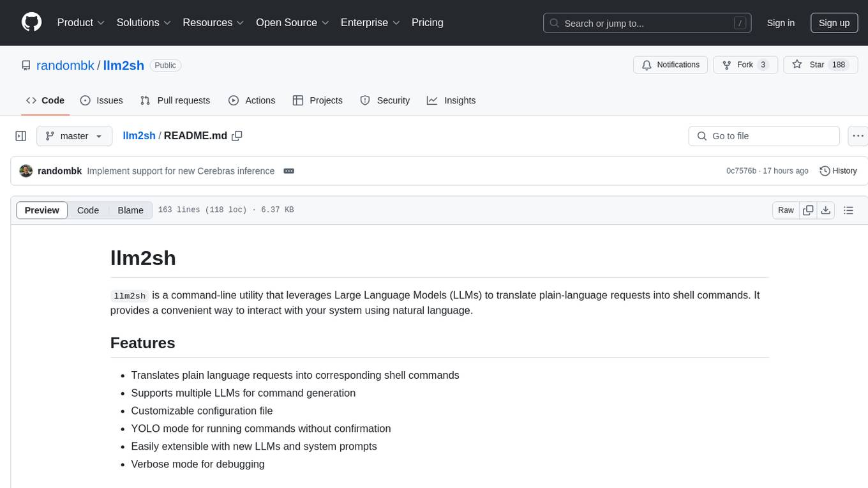Expand the Product menu
This screenshot has width=868, height=488.
81,22
